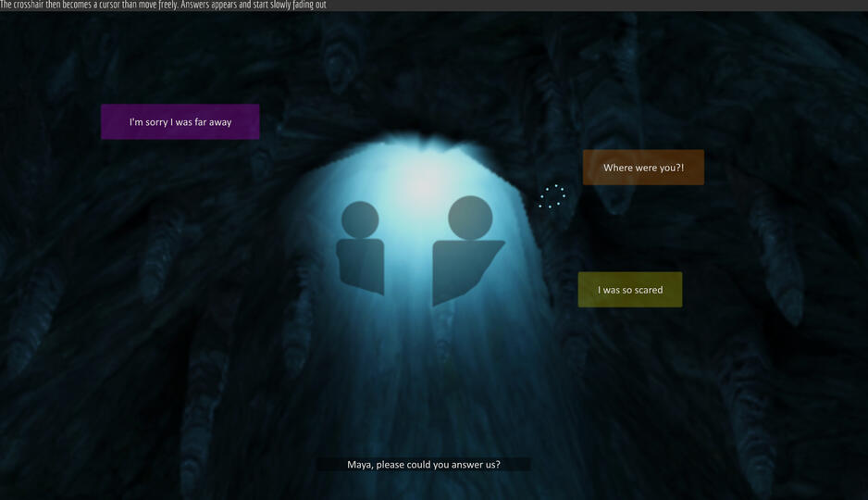This screenshot has width=868, height=500.
Task: Click the bright glow at the cave opening top
Action: (x=423, y=183)
